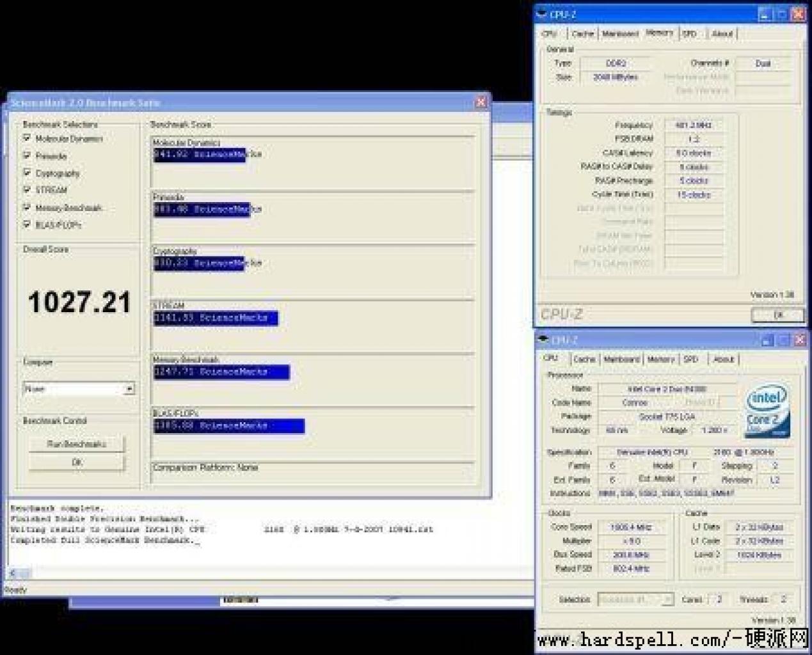Click the FSB:DRAM ratio field
The image size is (812, 655).
(694, 139)
